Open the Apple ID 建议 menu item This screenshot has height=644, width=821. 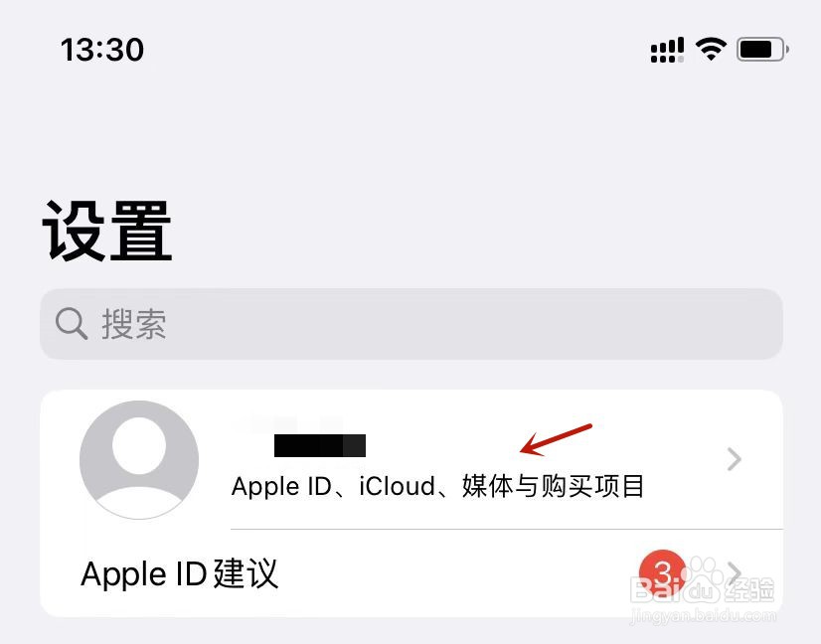pos(411,573)
